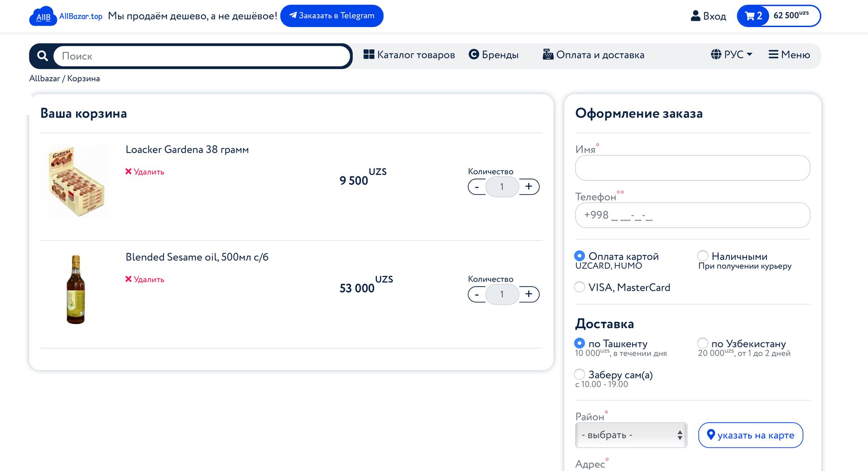Choose VISA, MasterCard payment method
868x471 pixels.
[x=580, y=287]
